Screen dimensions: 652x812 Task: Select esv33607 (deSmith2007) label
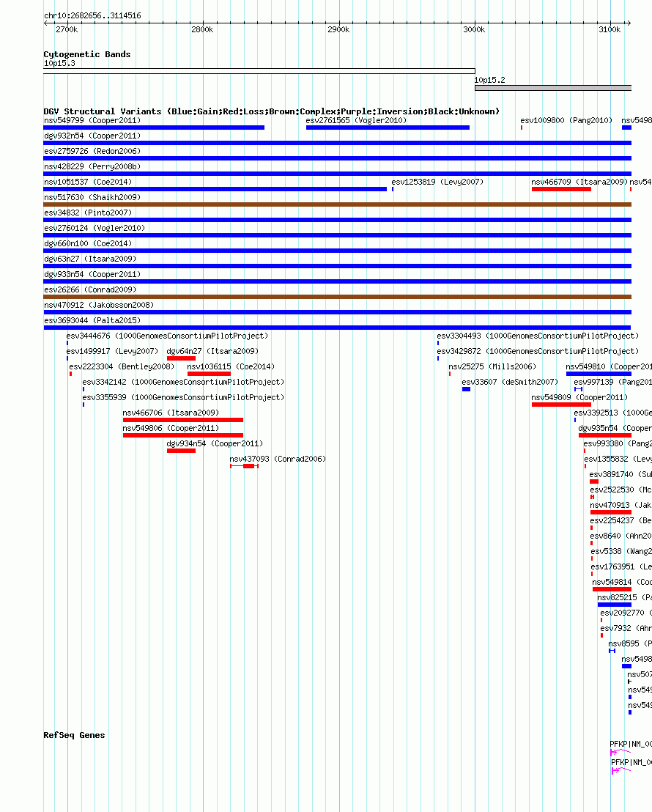(510, 382)
